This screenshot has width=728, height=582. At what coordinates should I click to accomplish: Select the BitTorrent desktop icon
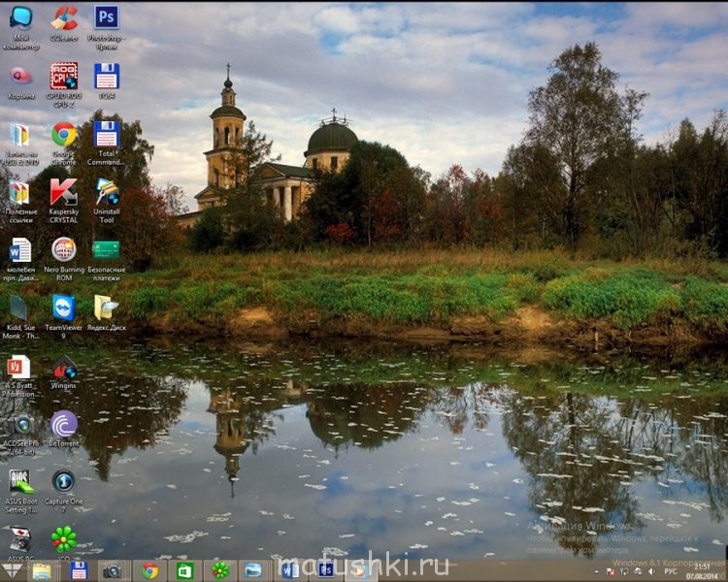63,424
